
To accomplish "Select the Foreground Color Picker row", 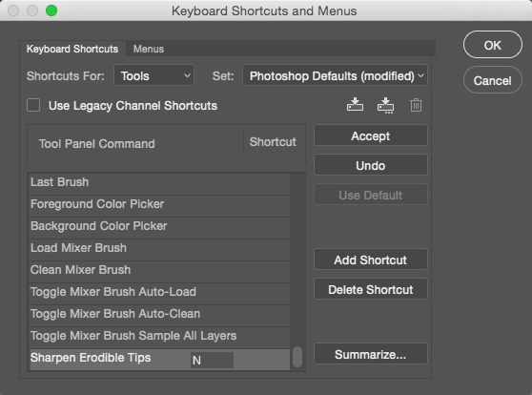I will (x=159, y=204).
